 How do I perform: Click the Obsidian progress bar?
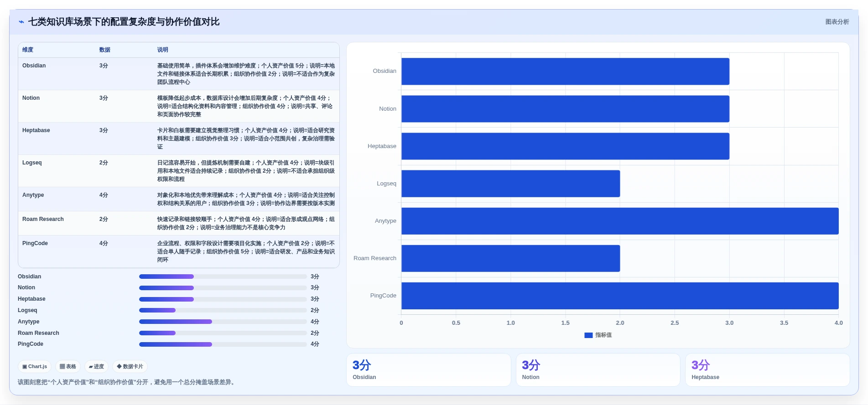pyautogui.click(x=223, y=277)
